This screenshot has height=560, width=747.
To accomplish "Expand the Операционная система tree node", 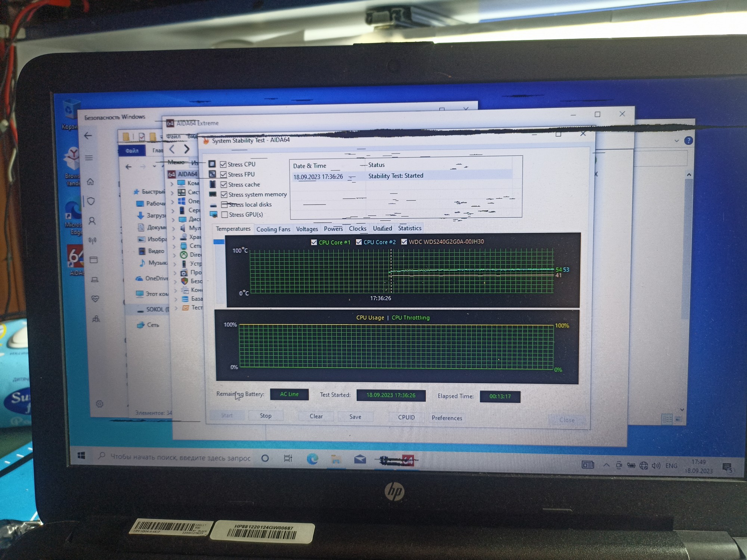I will pyautogui.click(x=173, y=202).
